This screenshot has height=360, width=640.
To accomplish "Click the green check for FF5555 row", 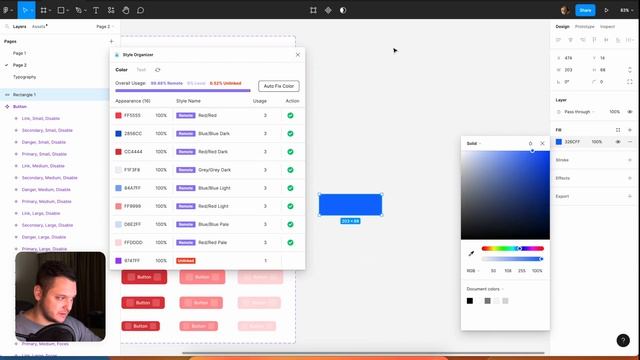I will [290, 116].
